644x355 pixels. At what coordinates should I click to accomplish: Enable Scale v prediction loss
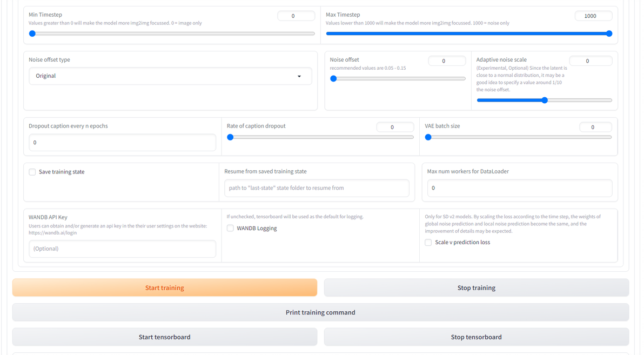coord(429,243)
